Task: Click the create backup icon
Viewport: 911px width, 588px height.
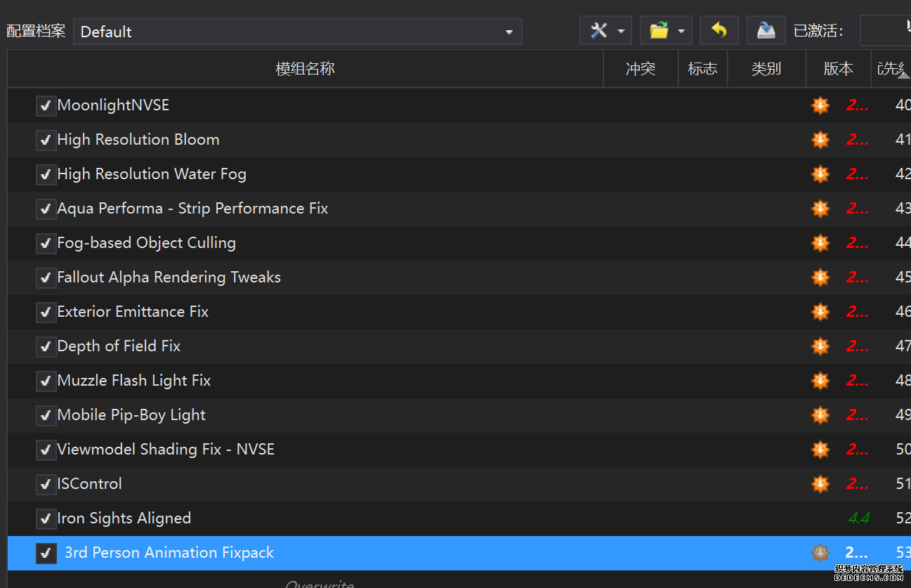Action: point(766,31)
